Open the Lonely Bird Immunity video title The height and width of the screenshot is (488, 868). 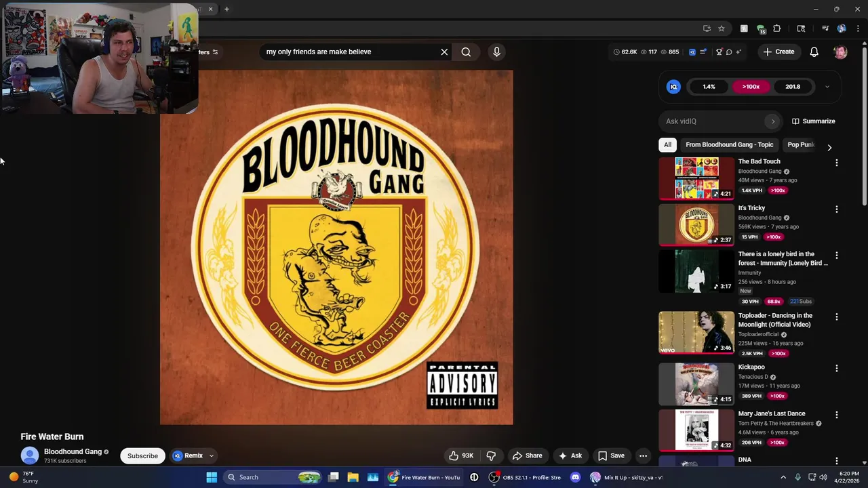coord(783,258)
